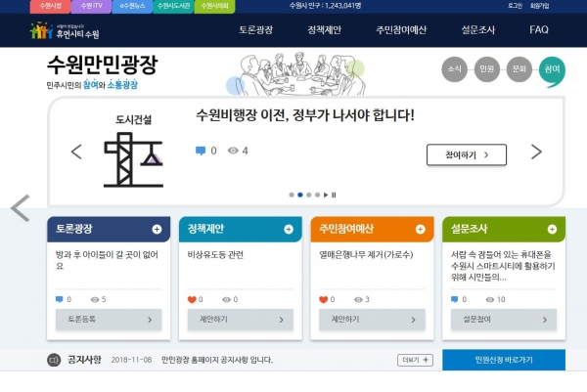Expand 설문조사 card with plus icon

tap(552, 229)
